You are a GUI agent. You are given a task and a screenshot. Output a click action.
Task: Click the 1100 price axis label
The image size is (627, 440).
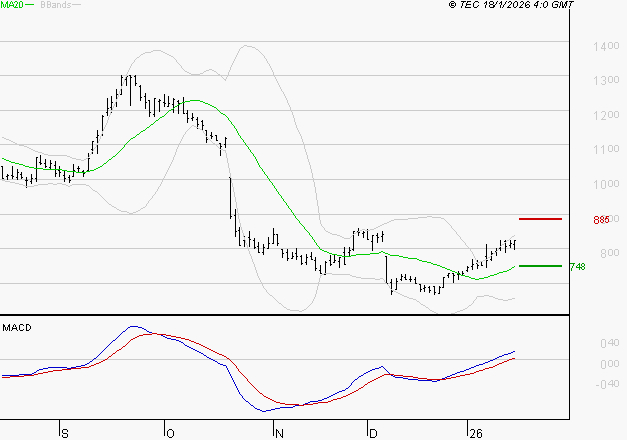(606, 149)
